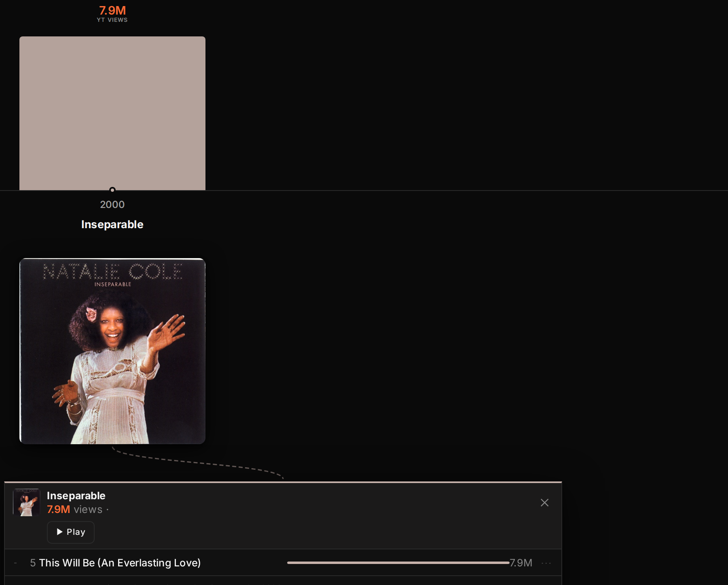Click the track number 5 in the track list
This screenshot has height=585, width=728.
[x=33, y=563]
